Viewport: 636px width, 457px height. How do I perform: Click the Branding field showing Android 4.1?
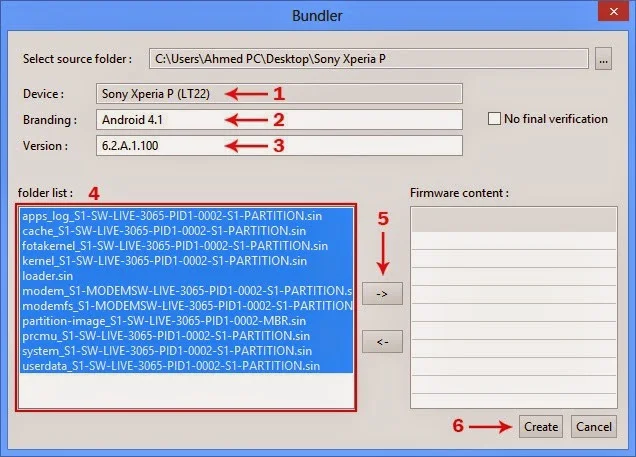[x=279, y=120]
